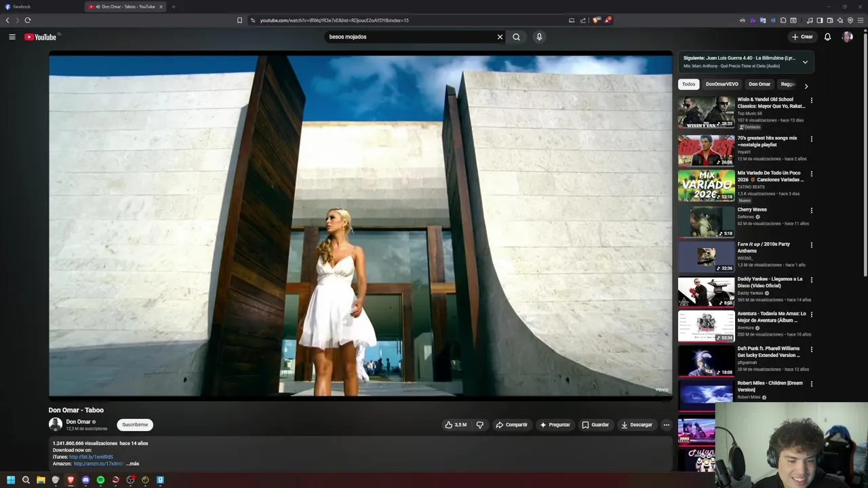The height and width of the screenshot is (488, 868).
Task: Click the Compartir share button
Action: click(511, 425)
